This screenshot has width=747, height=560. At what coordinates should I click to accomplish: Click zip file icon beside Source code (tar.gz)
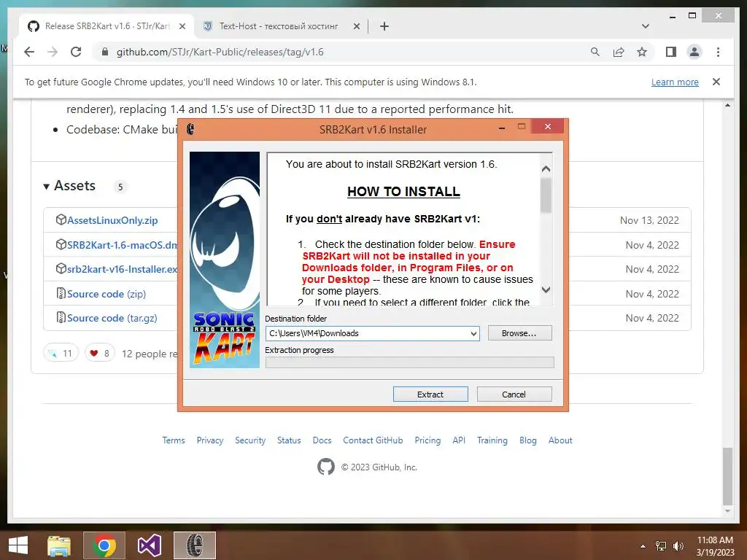[x=61, y=317]
